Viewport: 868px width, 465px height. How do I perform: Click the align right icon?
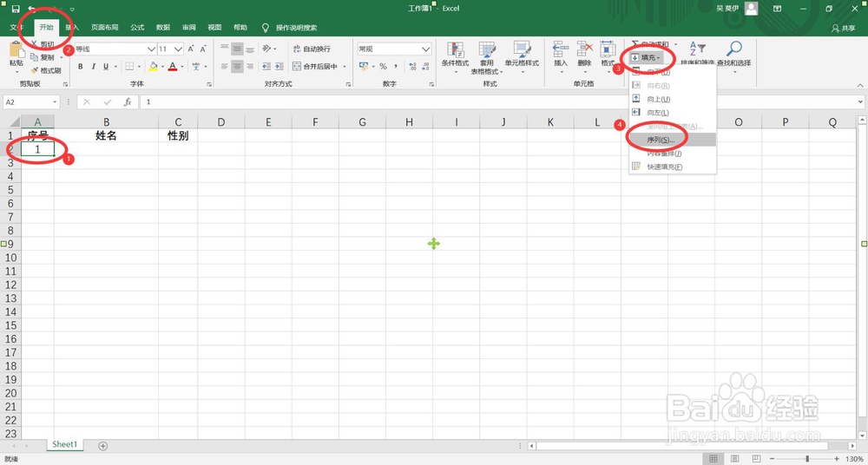point(250,67)
